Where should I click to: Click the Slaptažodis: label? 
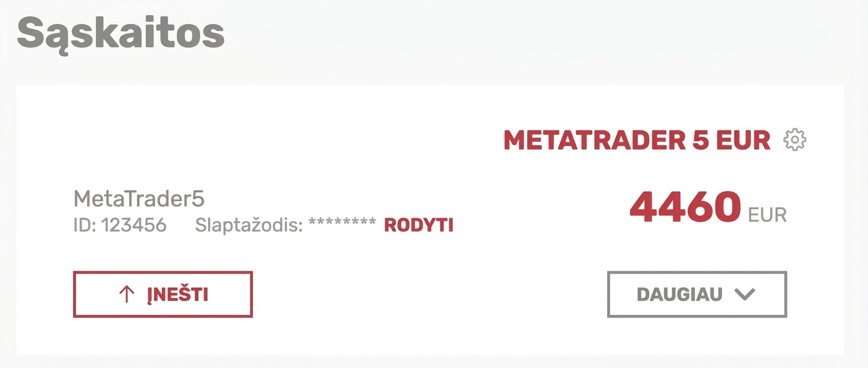tap(249, 225)
